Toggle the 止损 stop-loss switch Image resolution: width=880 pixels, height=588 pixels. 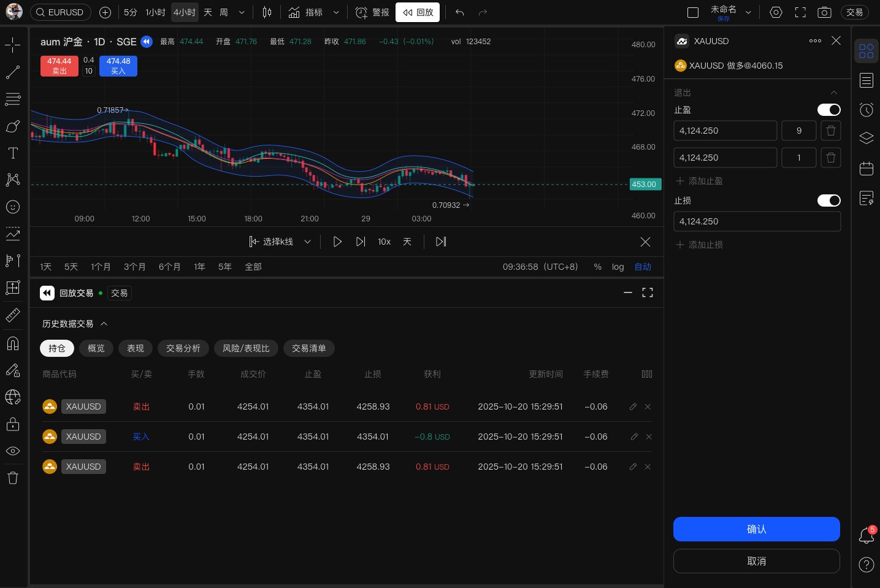click(x=829, y=200)
